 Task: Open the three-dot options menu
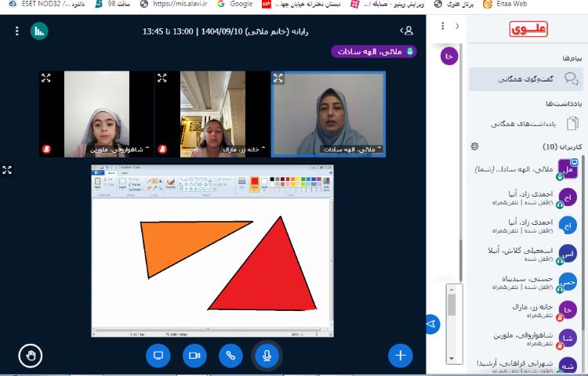coord(16,31)
